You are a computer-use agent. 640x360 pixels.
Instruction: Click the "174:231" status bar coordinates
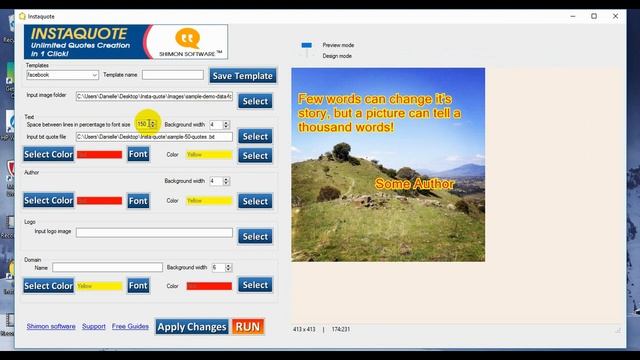340,329
